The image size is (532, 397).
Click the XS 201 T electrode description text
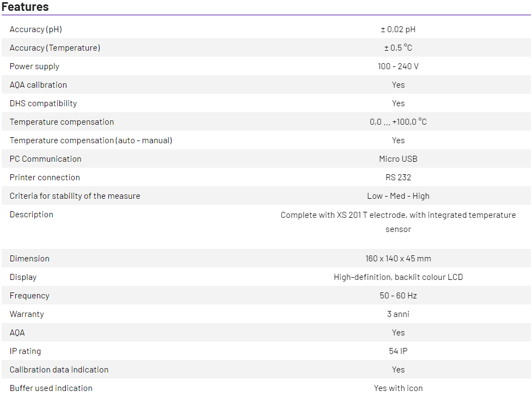pyautogui.click(x=398, y=215)
